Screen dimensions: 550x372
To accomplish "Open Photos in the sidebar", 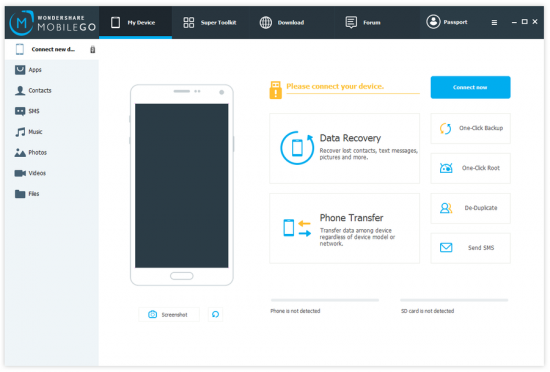I will coord(52,153).
